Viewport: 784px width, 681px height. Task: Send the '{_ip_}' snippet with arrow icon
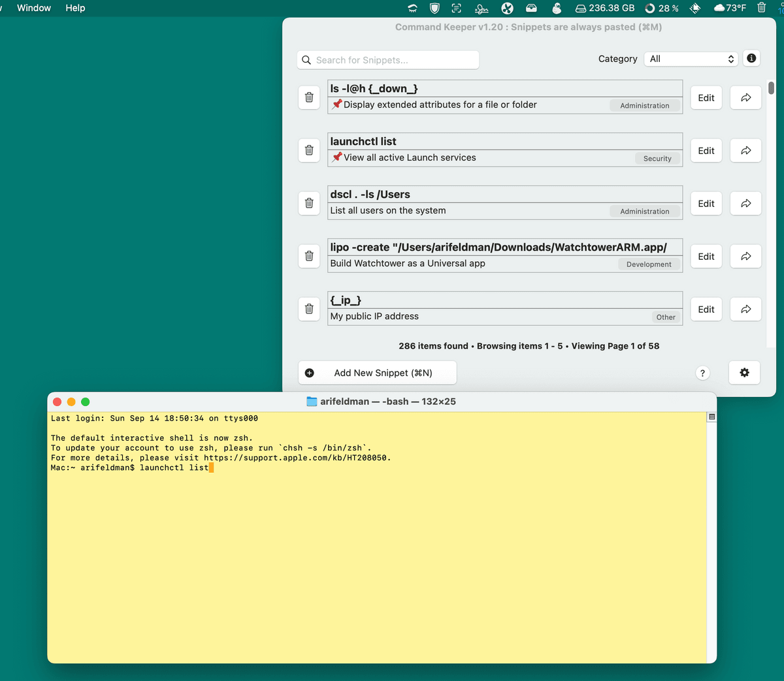pyautogui.click(x=745, y=309)
